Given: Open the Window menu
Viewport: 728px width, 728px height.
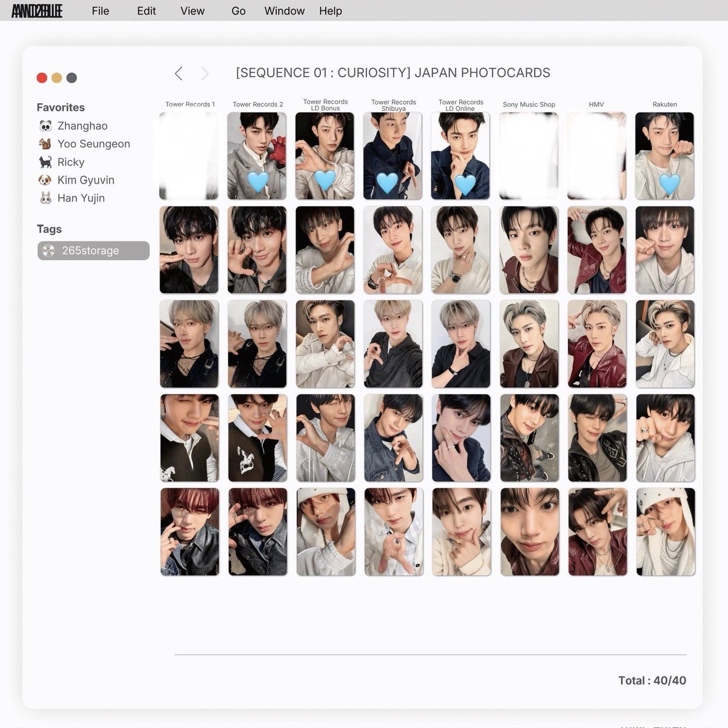Looking at the screenshot, I should (x=285, y=11).
